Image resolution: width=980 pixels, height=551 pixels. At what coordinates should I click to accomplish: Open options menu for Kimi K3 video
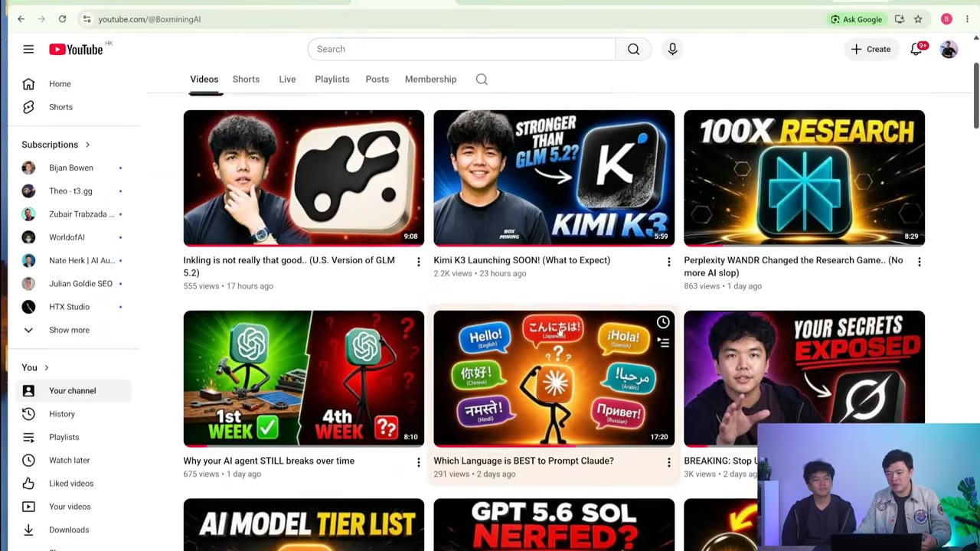pos(668,262)
